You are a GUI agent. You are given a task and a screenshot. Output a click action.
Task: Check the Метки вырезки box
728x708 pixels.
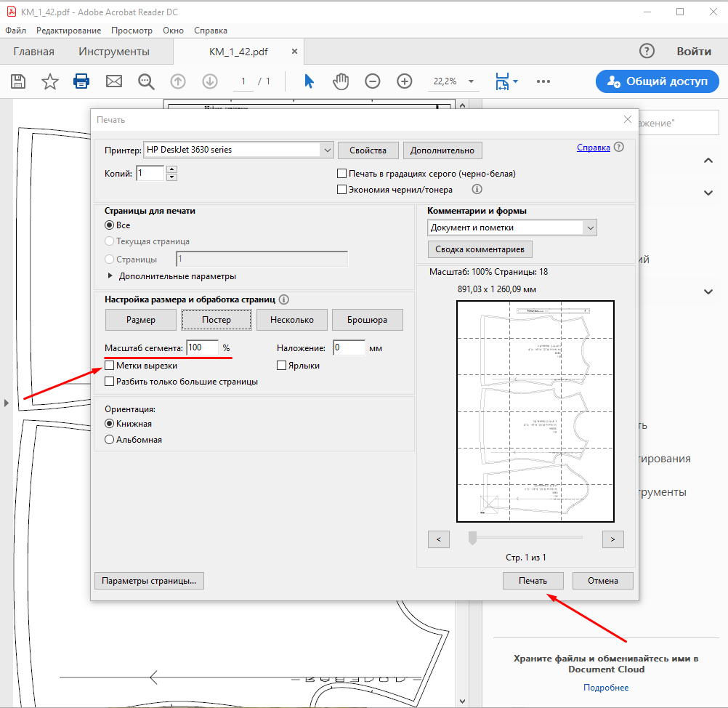(x=110, y=366)
